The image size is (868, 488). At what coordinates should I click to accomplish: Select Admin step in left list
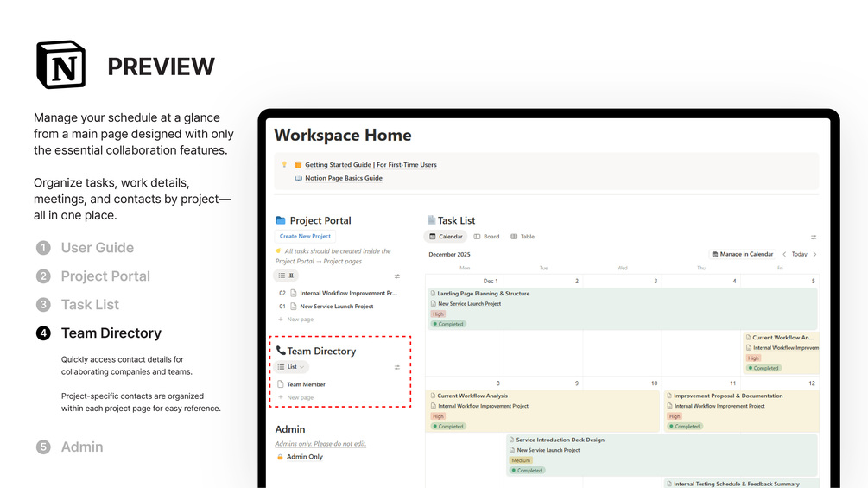[70, 447]
